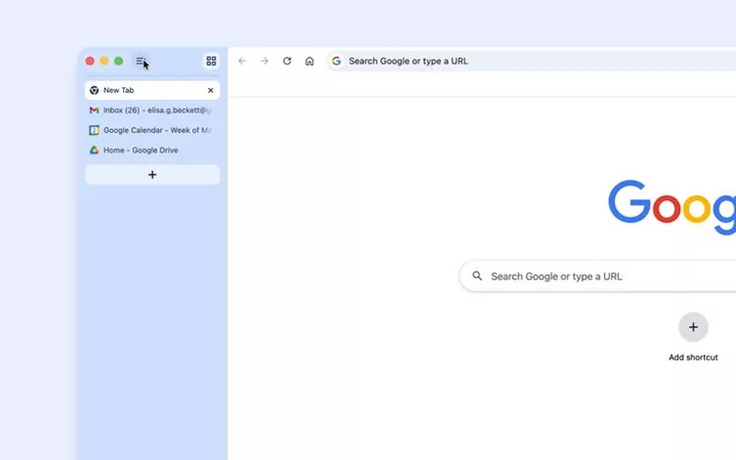Collapse the vertical tabs sidebar
The width and height of the screenshot is (736, 460).
pos(140,61)
